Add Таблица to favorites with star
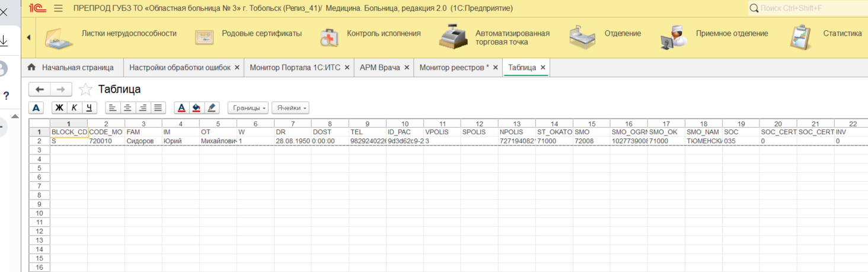The image size is (868, 272). 85,90
